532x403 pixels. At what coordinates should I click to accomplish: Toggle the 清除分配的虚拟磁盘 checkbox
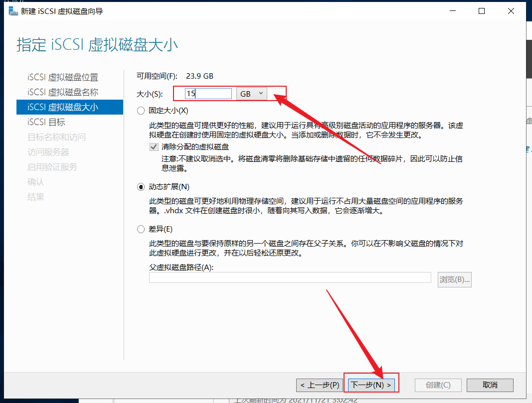coord(154,147)
